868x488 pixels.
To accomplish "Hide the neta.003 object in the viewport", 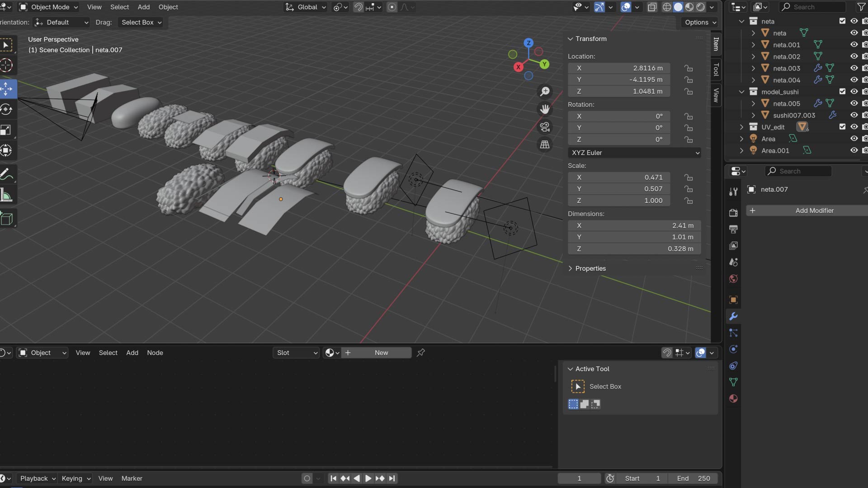I will [854, 68].
